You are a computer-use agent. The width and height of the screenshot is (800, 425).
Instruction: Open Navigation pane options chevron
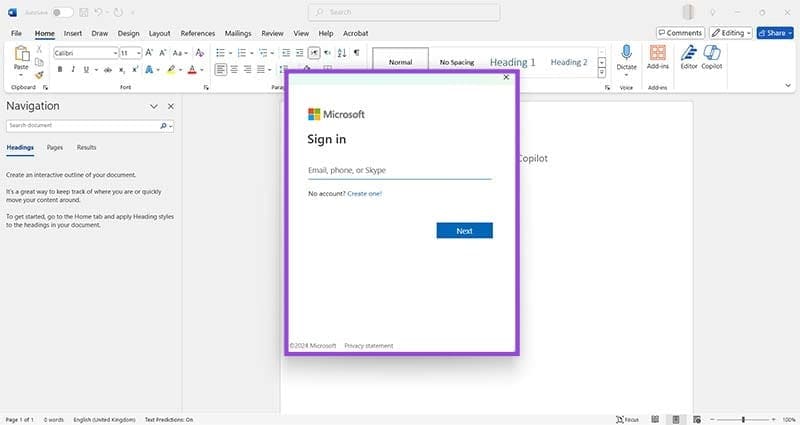(154, 106)
